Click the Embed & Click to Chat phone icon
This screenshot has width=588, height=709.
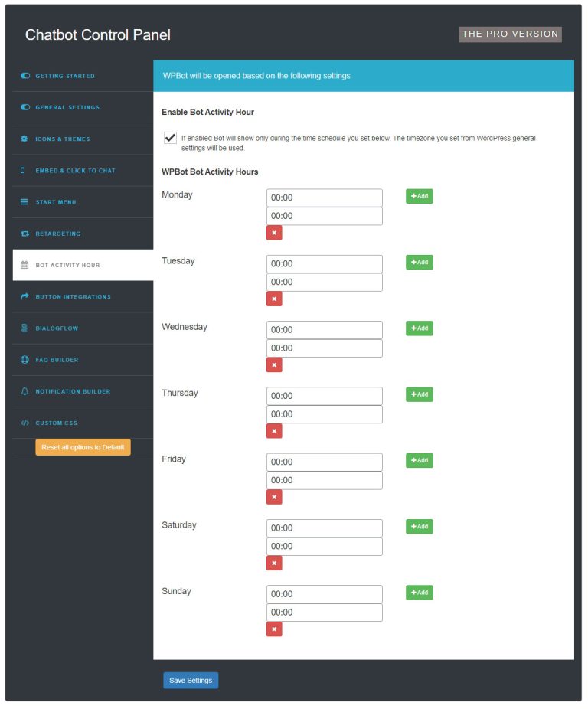[x=22, y=170]
